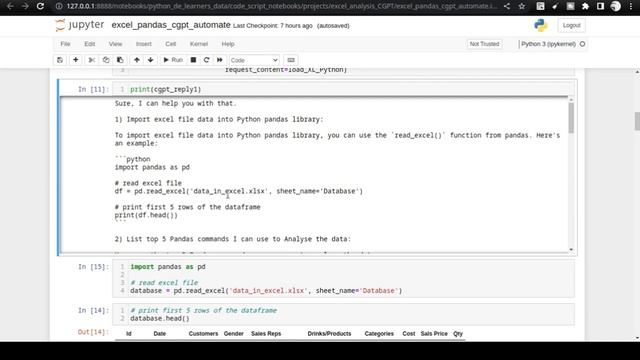Click the Sals Price column header
Screen dimensions: 640x360
(434, 333)
